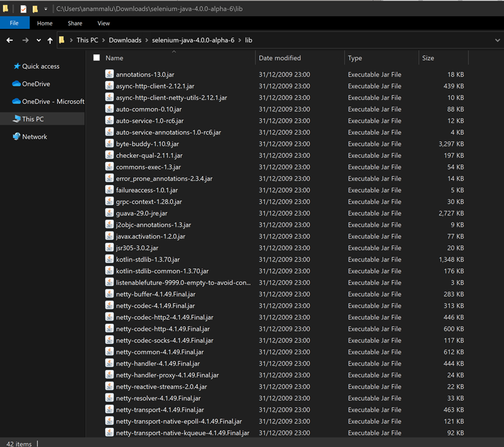The height and width of the screenshot is (447, 504).
Task: Click the commons-exec-1.3.jar file icon
Action: 110,166
